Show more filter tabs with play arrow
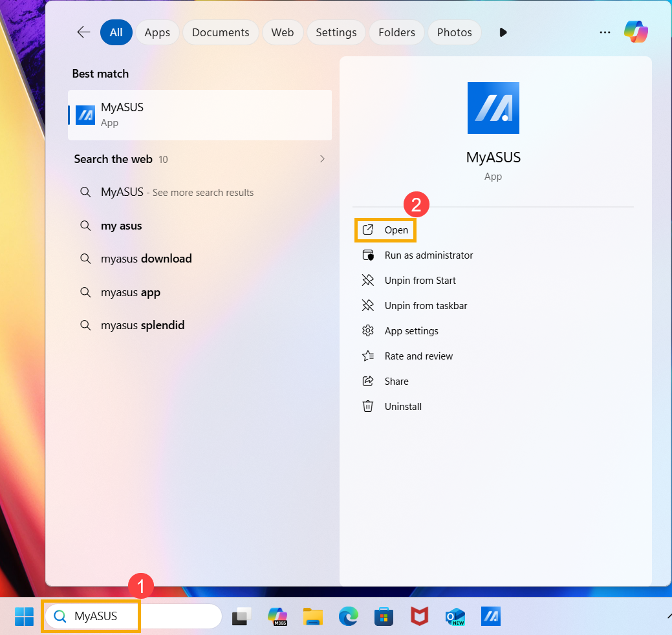 (503, 32)
